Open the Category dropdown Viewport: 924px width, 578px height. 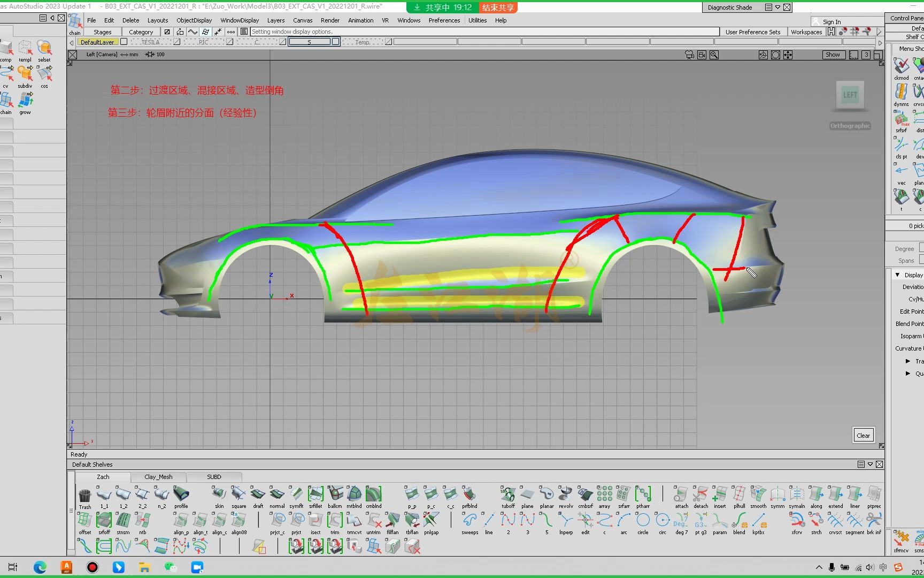coord(141,32)
